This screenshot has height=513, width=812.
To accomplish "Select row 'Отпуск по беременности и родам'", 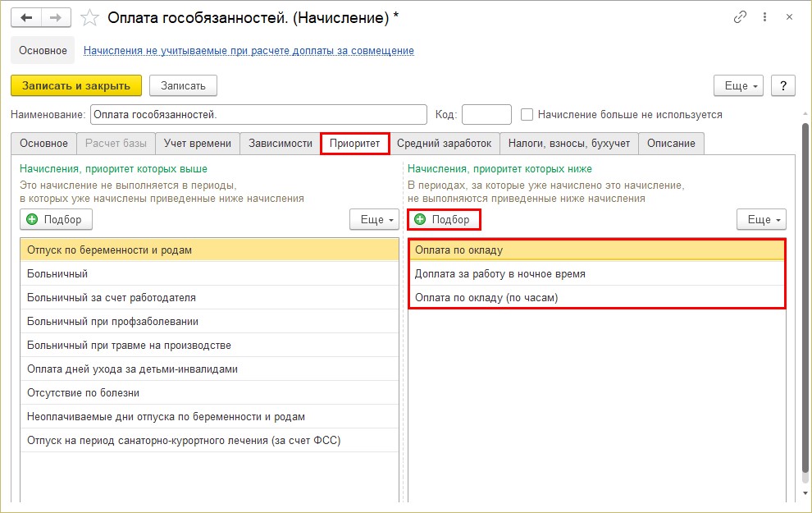I will click(x=209, y=250).
